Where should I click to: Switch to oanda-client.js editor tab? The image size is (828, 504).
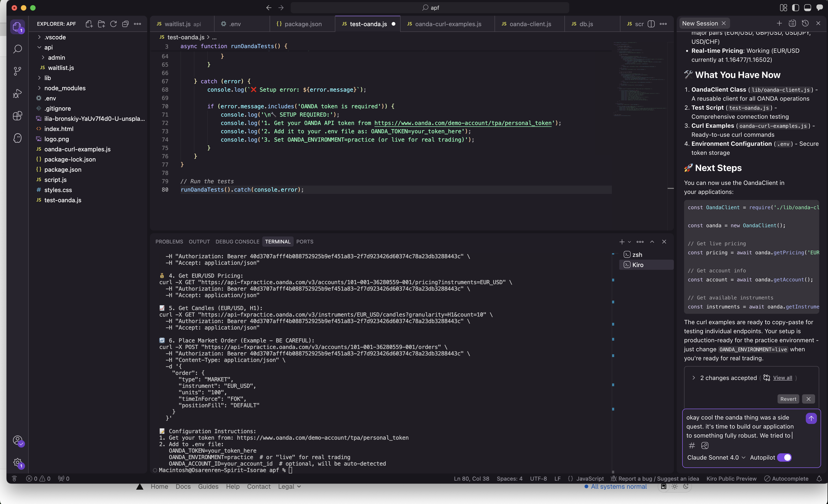[x=530, y=24]
